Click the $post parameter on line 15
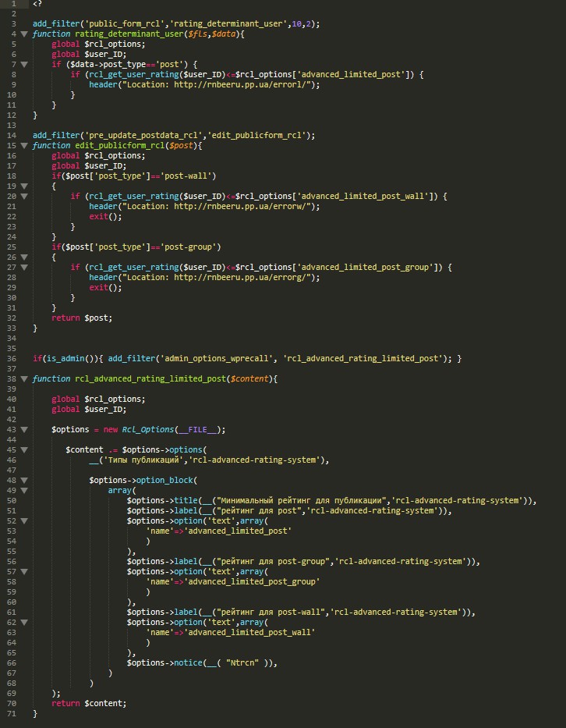The image size is (566, 728). 181,146
